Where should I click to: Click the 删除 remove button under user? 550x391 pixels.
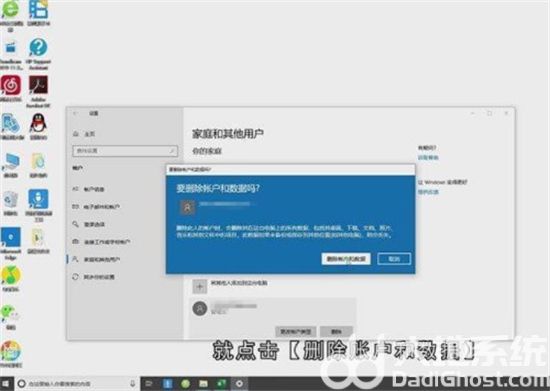pyautogui.click(x=336, y=331)
